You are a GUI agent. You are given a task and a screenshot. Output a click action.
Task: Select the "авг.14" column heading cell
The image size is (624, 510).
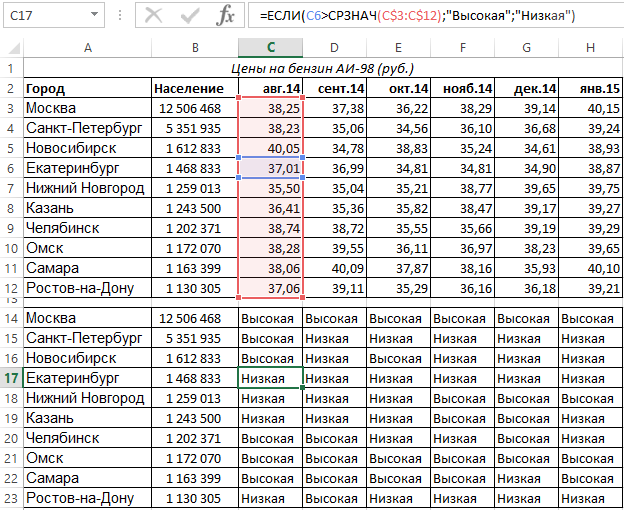tap(270, 88)
